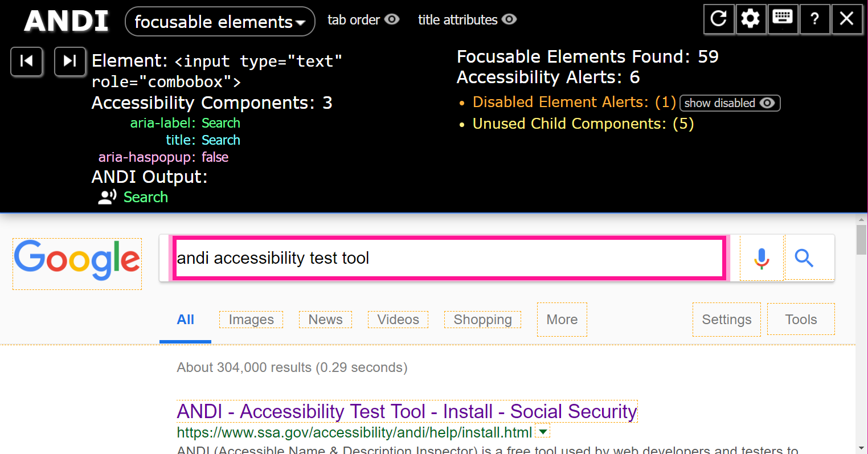
Task: Expand the green arrow beside the ssa.gov URL
Action: coord(543,432)
